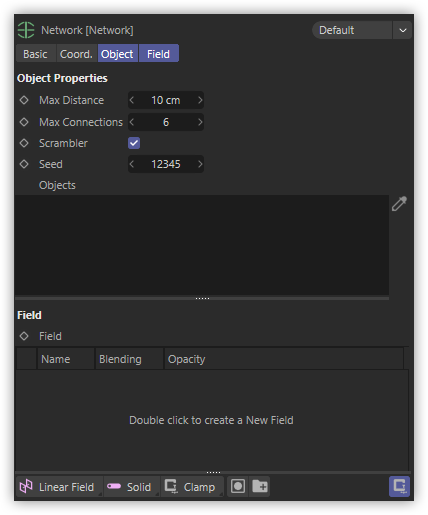Image resolution: width=428 pixels, height=515 pixels.
Task: Open the Default preset dropdown arrow
Action: click(x=403, y=30)
